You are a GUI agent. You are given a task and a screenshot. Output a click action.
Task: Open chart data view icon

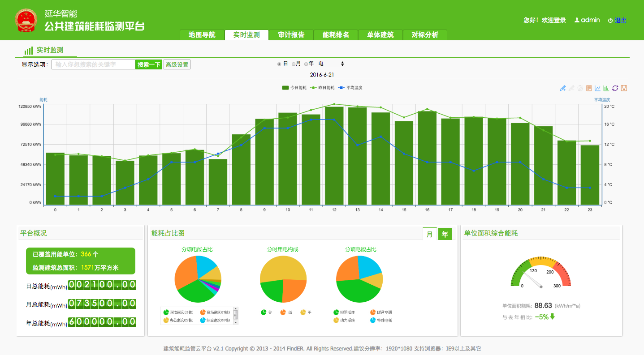pyautogui.click(x=589, y=88)
